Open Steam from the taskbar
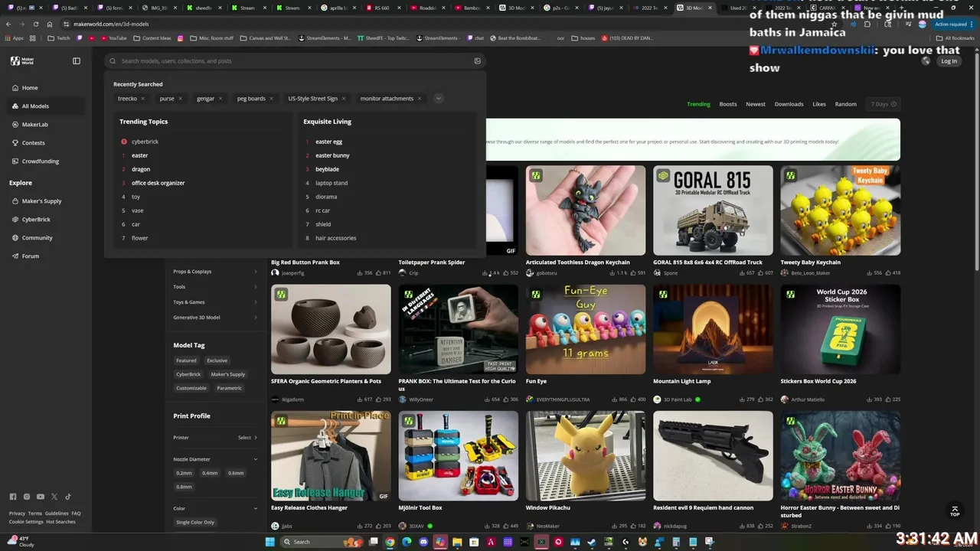980x551 pixels. [x=592, y=542]
